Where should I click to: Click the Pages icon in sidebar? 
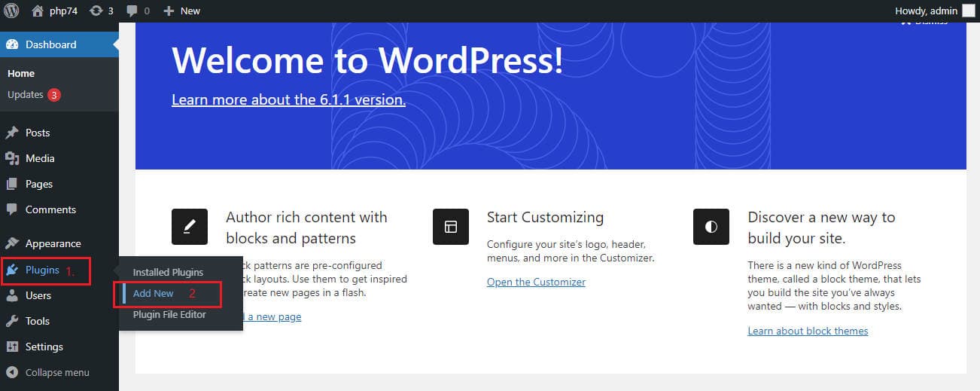pyautogui.click(x=12, y=184)
